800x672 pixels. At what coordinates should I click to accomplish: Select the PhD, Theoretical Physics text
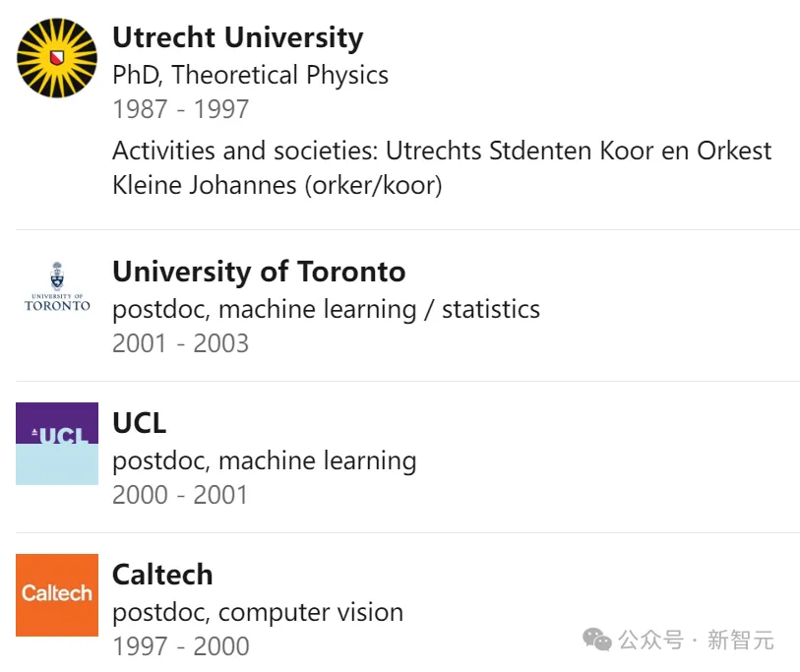251,75
